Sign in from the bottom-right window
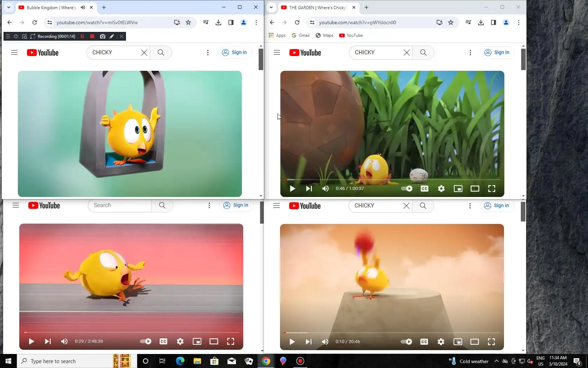588x368 pixels. click(497, 206)
